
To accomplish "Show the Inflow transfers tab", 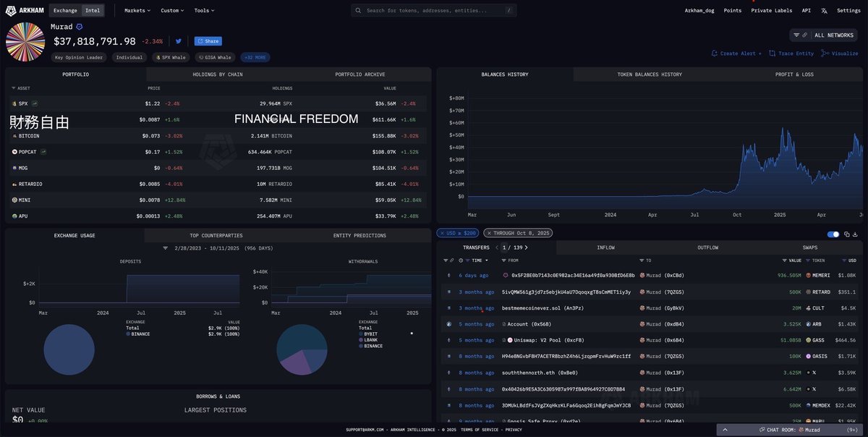I will pos(605,247).
